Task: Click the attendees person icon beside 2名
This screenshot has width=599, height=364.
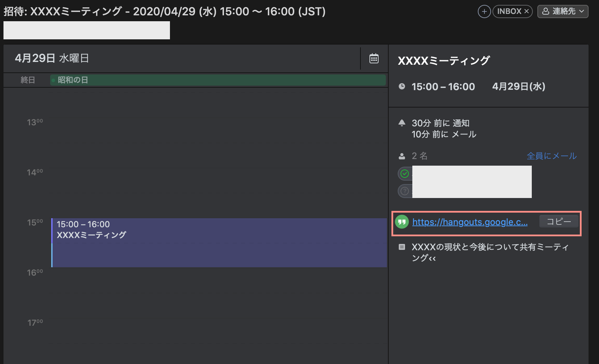Action: [x=402, y=156]
